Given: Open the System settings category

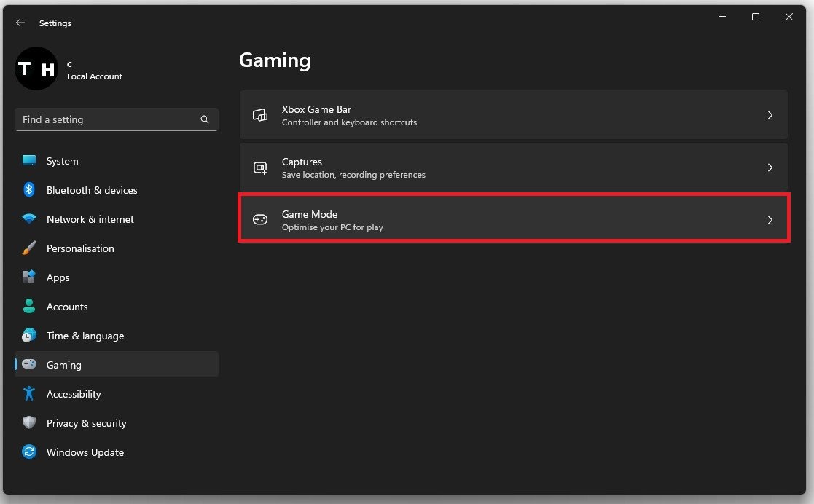Looking at the screenshot, I should [x=62, y=161].
